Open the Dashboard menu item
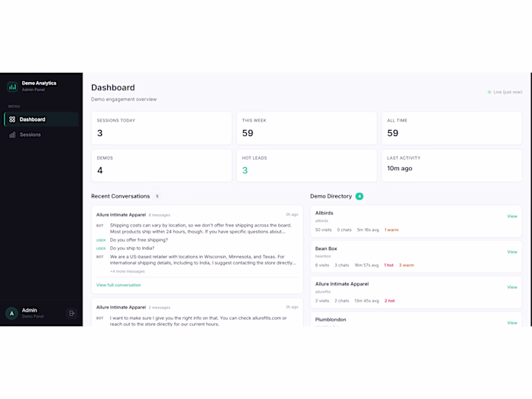532x399 pixels. (x=41, y=119)
